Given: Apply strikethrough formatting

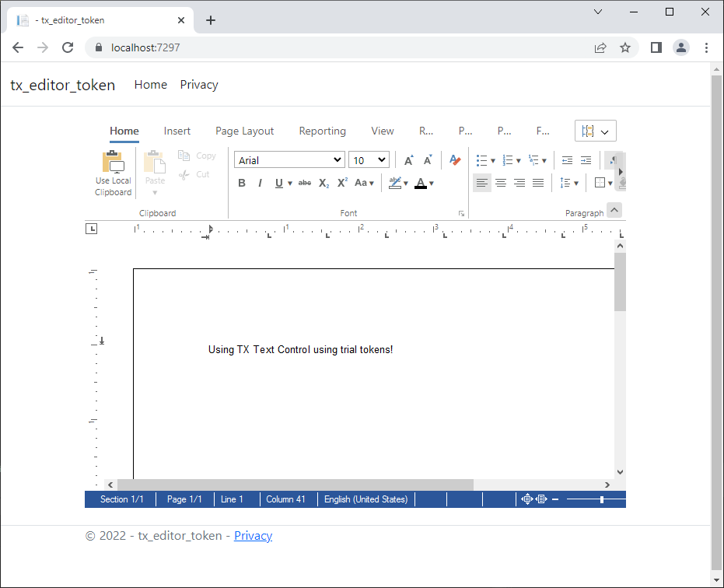Looking at the screenshot, I should [x=305, y=183].
